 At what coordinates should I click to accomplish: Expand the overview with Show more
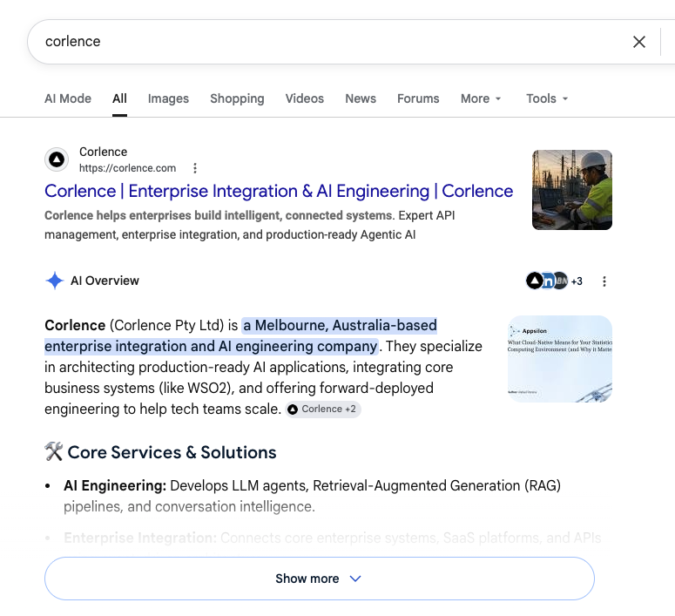320,579
